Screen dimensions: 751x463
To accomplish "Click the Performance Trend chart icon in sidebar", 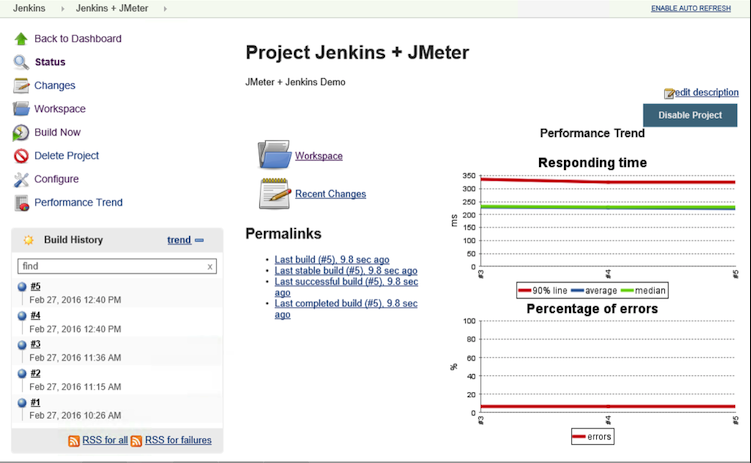I will coord(22,203).
